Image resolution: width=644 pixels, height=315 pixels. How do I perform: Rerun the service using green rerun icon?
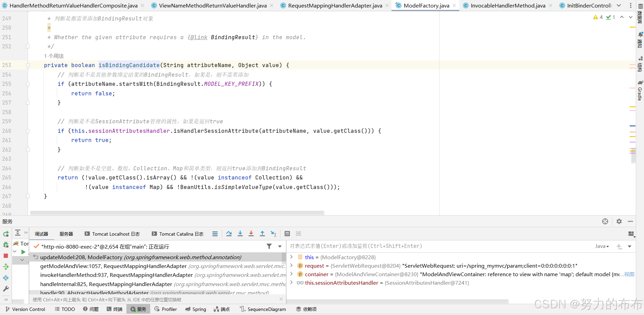[x=6, y=234]
